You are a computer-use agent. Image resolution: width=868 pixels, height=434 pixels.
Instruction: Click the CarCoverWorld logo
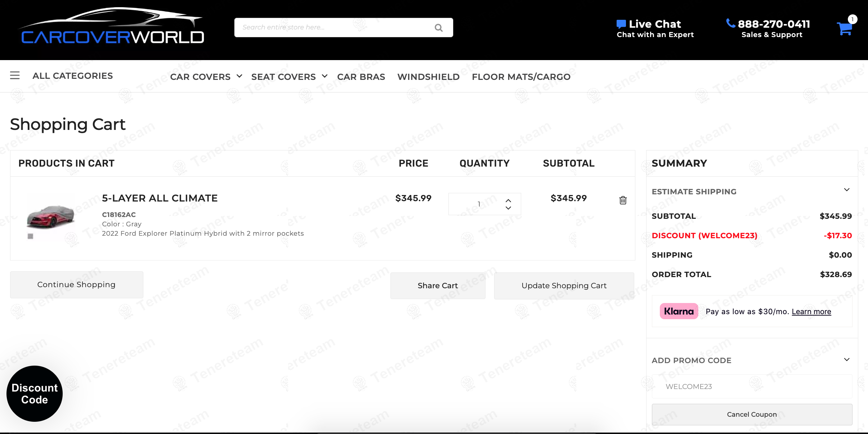click(x=112, y=27)
